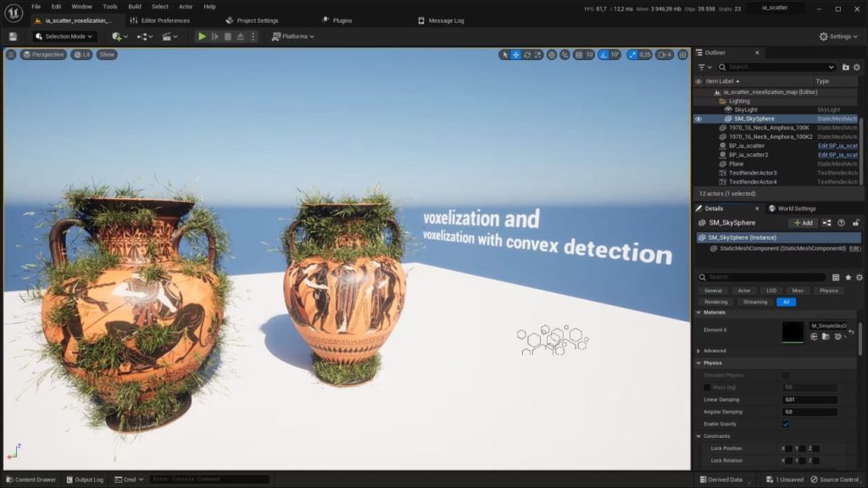Viewport: 868px width, 488px height.
Task: Open the Edit menu
Action: 54,6
